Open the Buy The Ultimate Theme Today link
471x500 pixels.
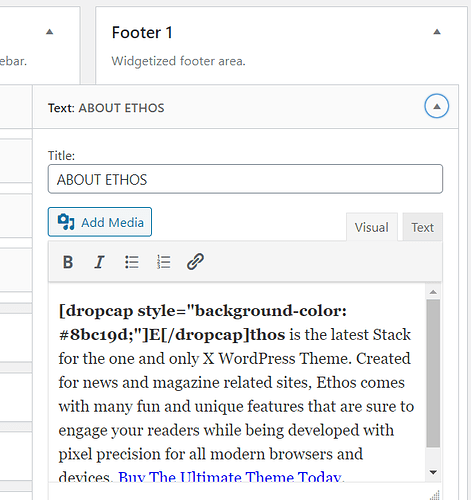229,477
